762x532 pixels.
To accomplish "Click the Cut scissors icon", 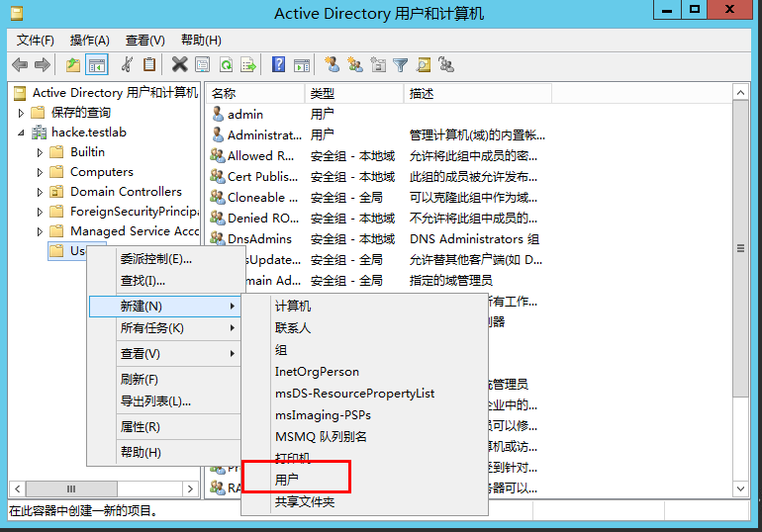I will (x=127, y=64).
